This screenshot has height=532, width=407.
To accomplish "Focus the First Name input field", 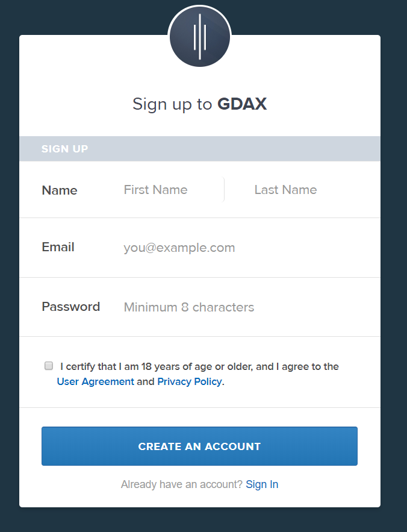I will tap(170, 190).
